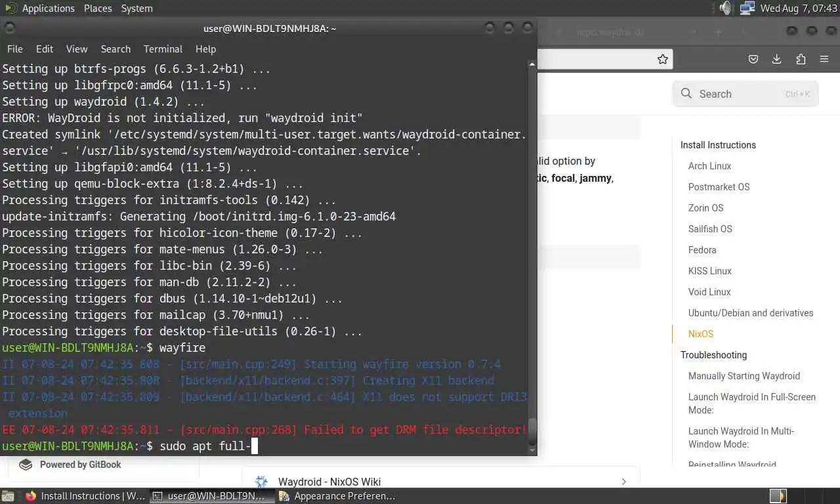Switch to Install Instructions Firefox taskbar item
The width and height of the screenshot is (840, 504).
click(86, 496)
